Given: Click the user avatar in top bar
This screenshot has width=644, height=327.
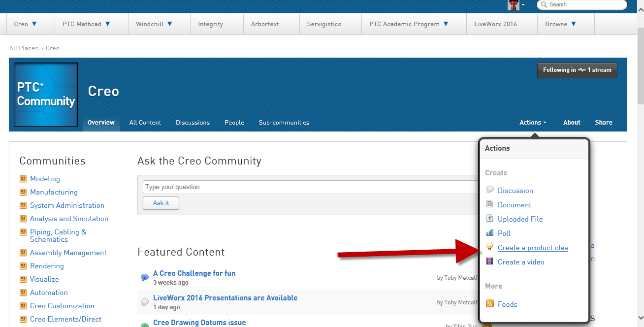Looking at the screenshot, I should pos(514,5).
